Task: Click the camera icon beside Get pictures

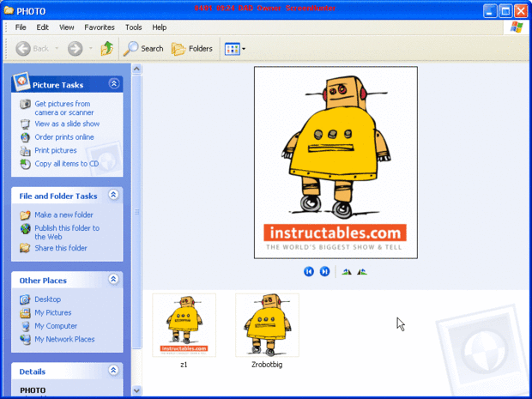Action: point(25,104)
